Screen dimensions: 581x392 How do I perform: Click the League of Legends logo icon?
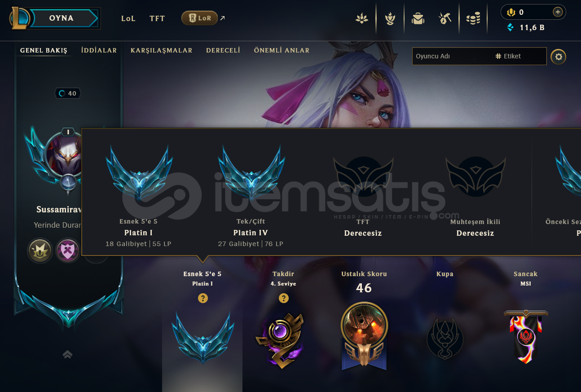coord(20,18)
